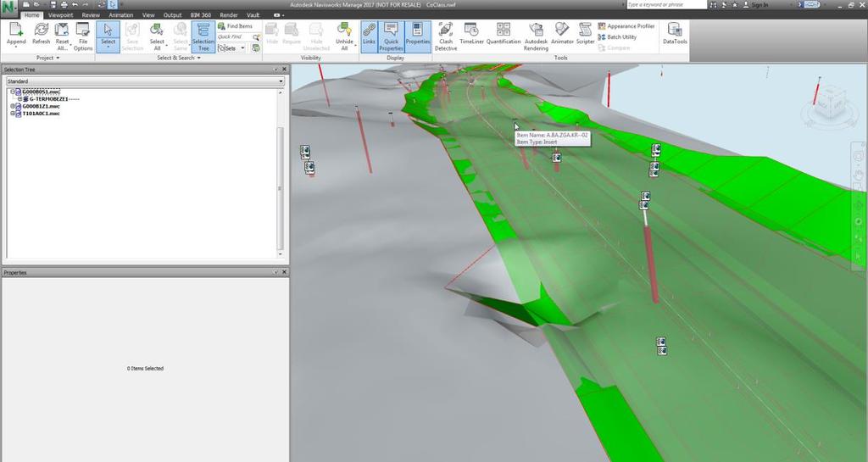Click the quick-access Undo icon

pos(75,4)
